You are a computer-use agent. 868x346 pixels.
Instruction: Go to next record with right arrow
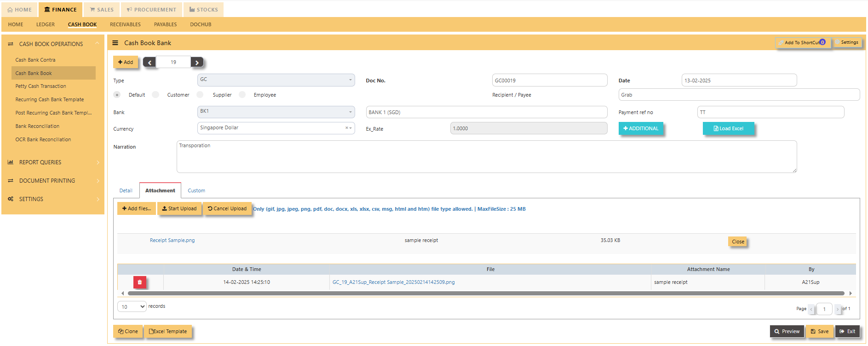197,63
